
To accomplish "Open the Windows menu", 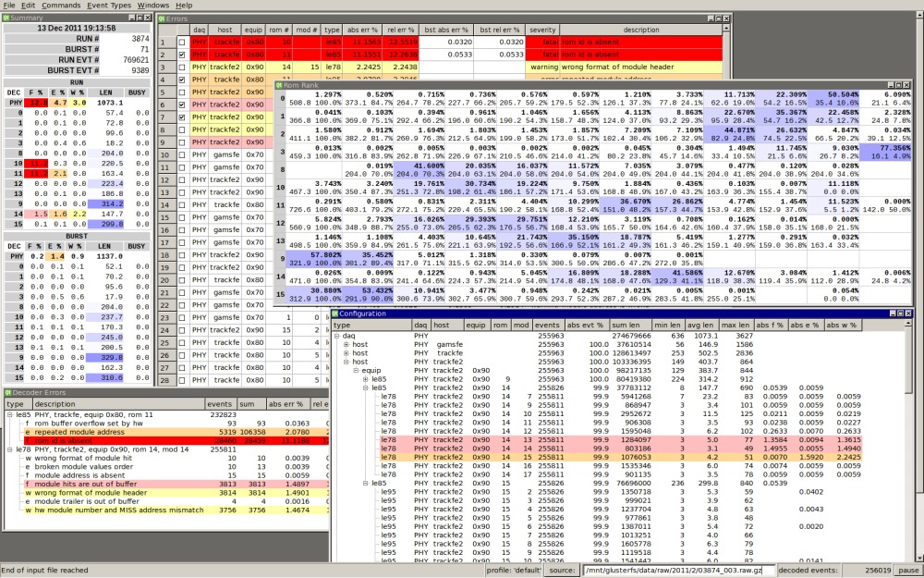I will click(x=153, y=6).
